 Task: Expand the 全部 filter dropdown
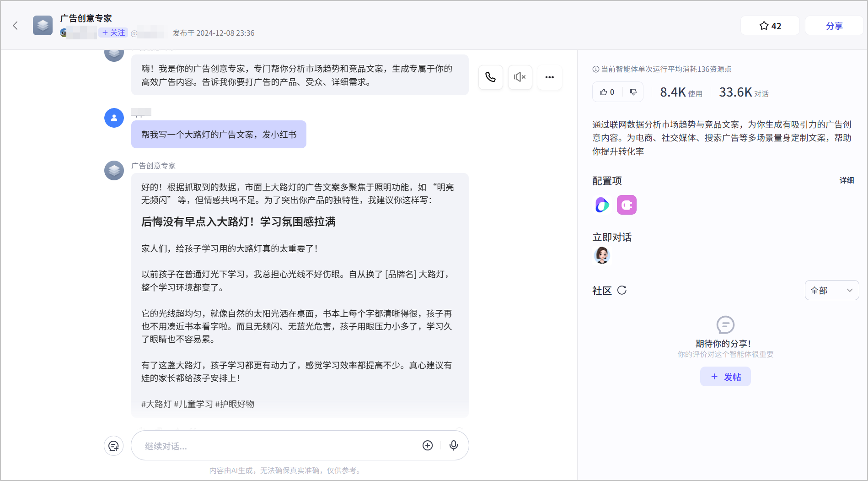(x=831, y=290)
